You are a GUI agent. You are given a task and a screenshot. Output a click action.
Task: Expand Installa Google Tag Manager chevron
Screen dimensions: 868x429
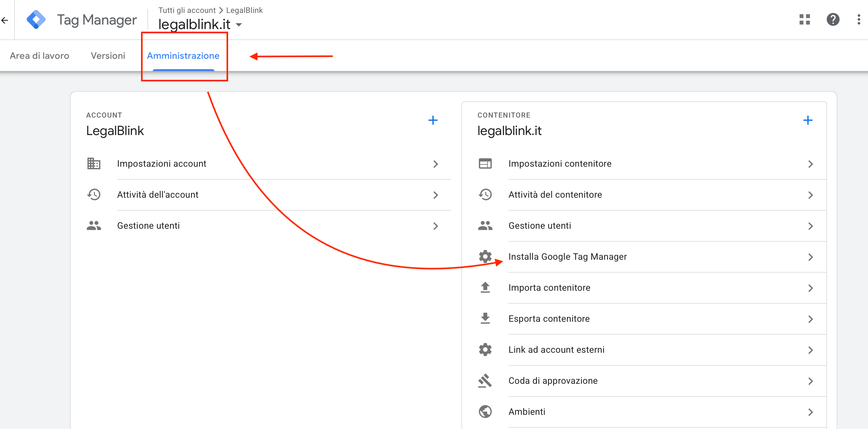pos(810,257)
